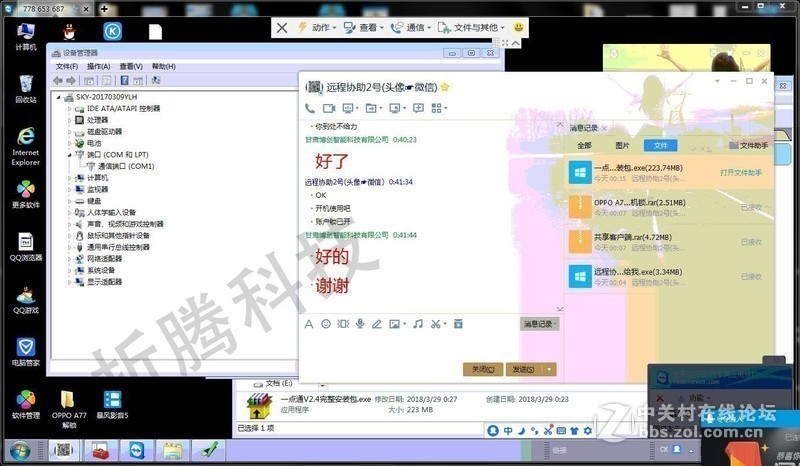This screenshot has height=466, width=800.
Task: Open the emoji picker in the chat
Action: [326, 324]
